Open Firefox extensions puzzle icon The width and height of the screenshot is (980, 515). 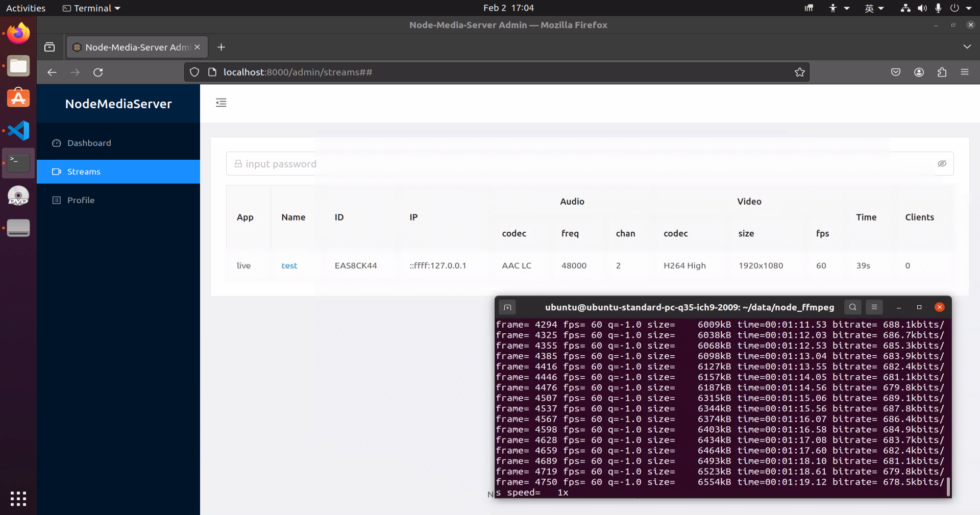point(942,72)
